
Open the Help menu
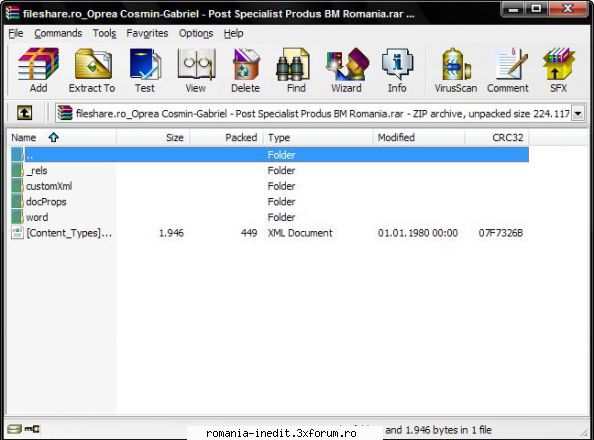[x=233, y=33]
